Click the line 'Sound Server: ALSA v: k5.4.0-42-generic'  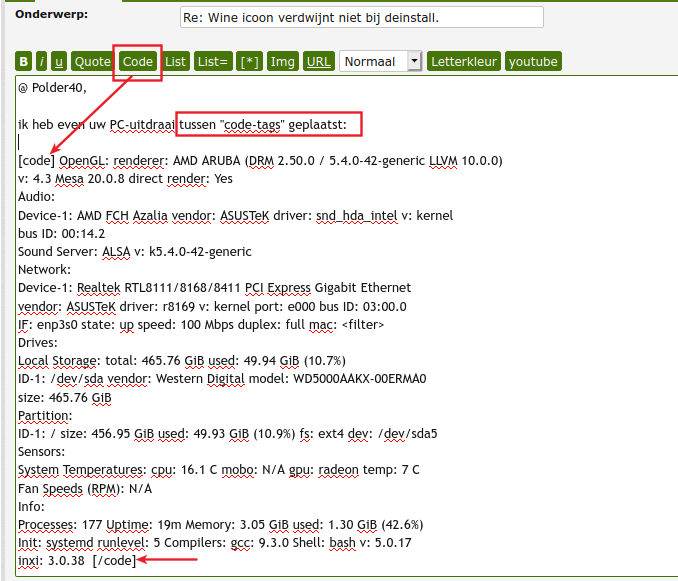[x=134, y=252]
